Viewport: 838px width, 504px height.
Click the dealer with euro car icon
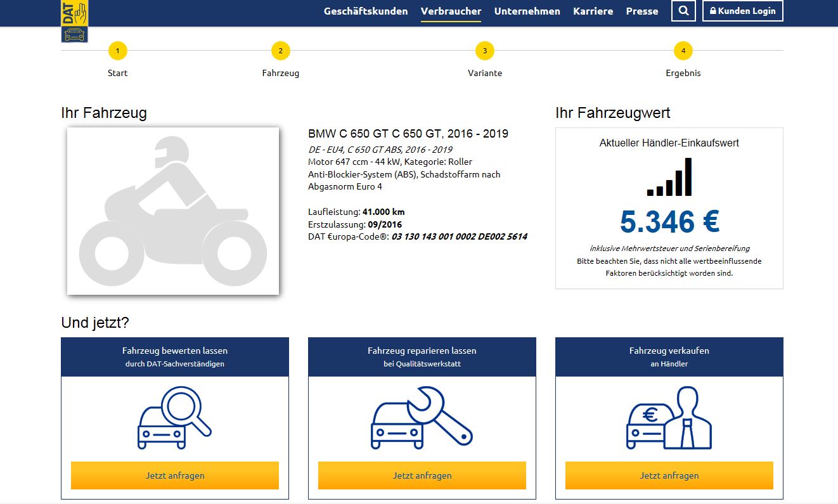tap(669, 418)
